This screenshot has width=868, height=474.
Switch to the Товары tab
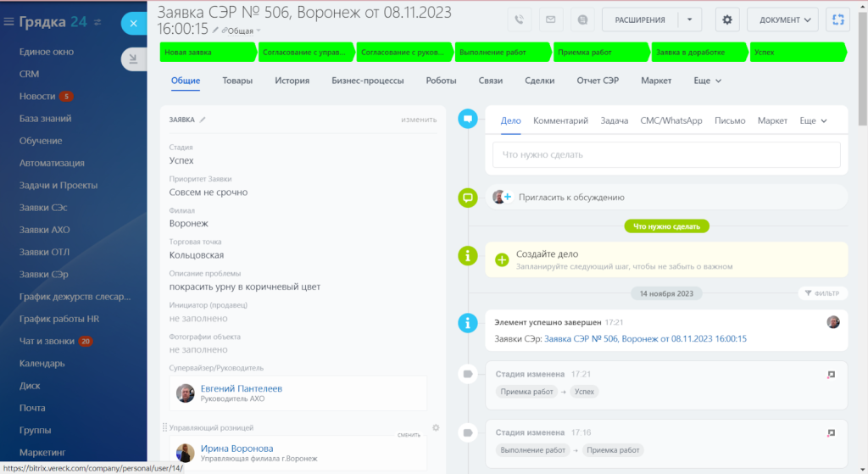[237, 81]
